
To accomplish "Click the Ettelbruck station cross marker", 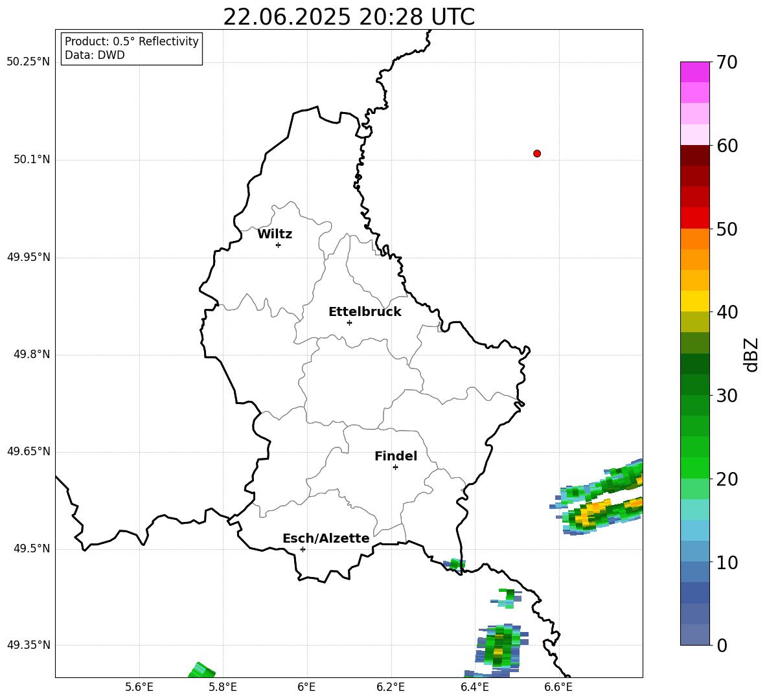I will tap(349, 322).
